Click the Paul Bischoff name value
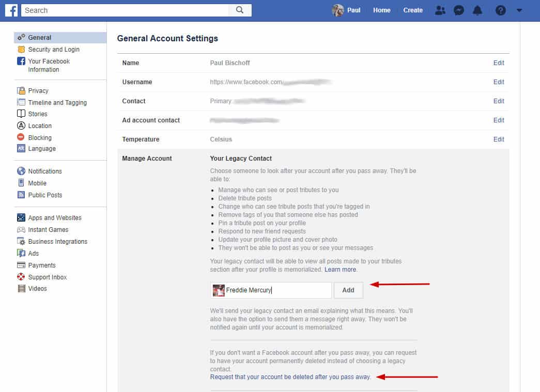The image size is (540, 392). pyautogui.click(x=230, y=62)
